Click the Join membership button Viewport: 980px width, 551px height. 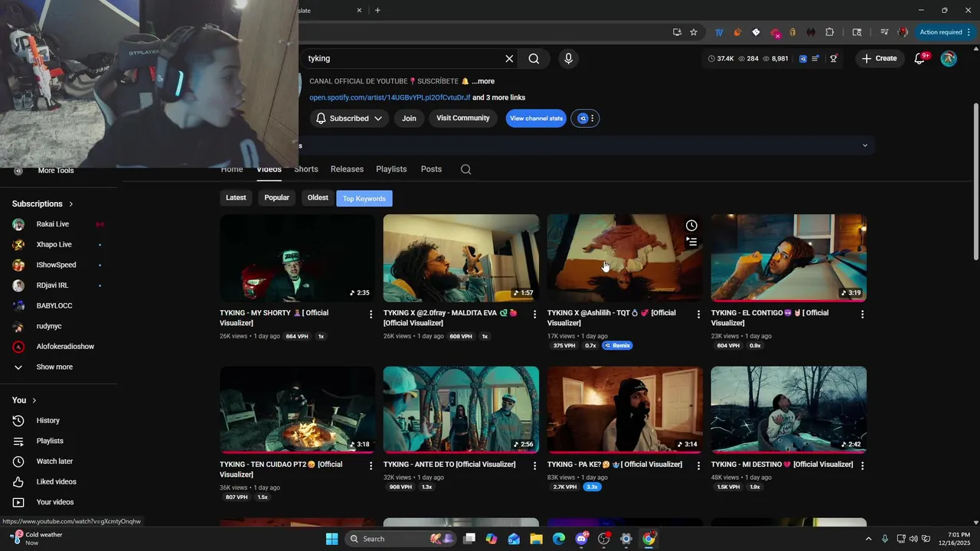coord(409,119)
